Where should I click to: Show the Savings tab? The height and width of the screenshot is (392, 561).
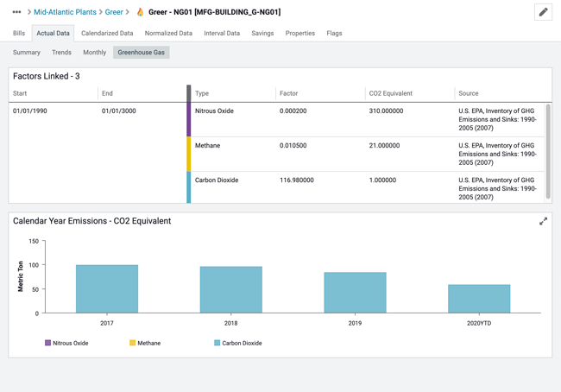click(x=262, y=33)
